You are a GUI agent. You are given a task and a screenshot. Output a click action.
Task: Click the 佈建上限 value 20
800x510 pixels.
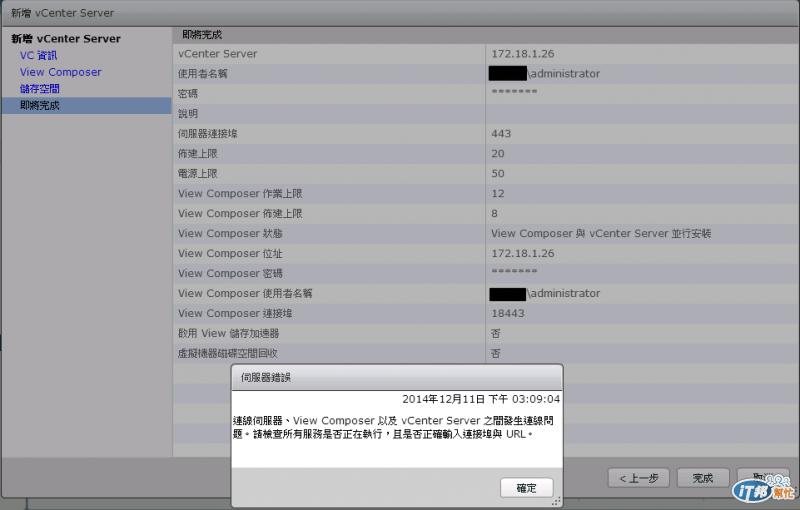point(498,154)
